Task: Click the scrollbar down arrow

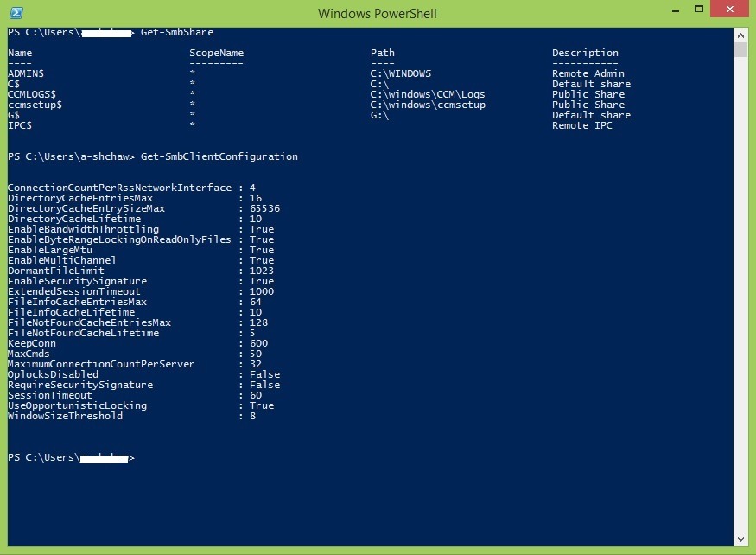Action: pos(740,539)
